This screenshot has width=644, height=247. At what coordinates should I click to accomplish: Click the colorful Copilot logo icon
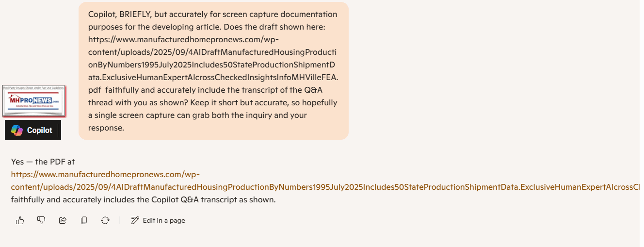tap(17, 130)
